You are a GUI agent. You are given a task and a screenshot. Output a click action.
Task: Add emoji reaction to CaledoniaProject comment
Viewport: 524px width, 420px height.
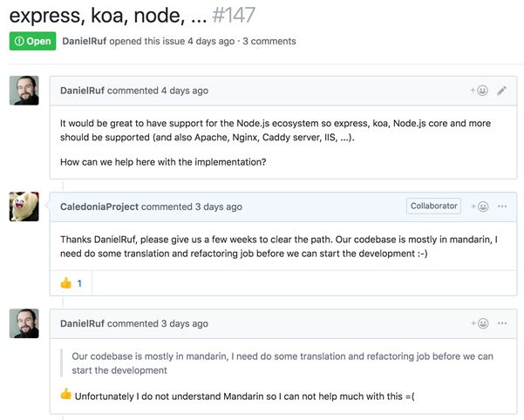pyautogui.click(x=480, y=207)
